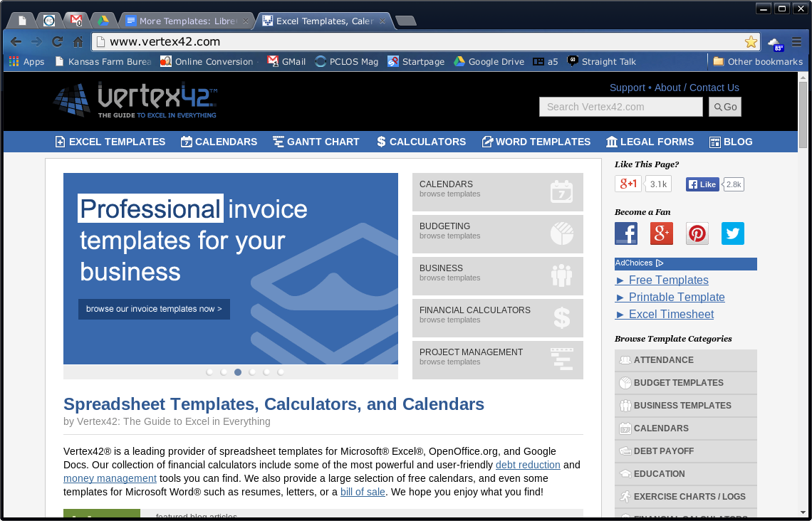Click the Search Vertex42.com field
The width and height of the screenshot is (812, 521).
tap(621, 107)
